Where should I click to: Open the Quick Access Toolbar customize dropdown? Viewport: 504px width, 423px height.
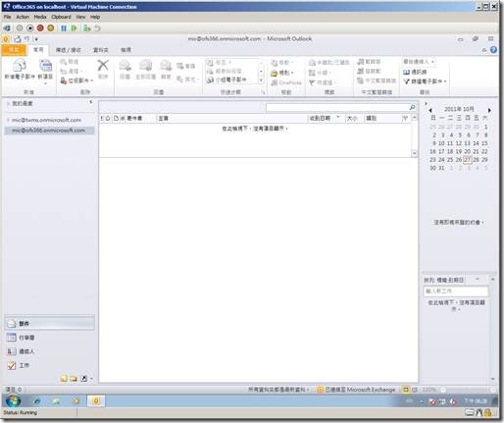(36, 39)
